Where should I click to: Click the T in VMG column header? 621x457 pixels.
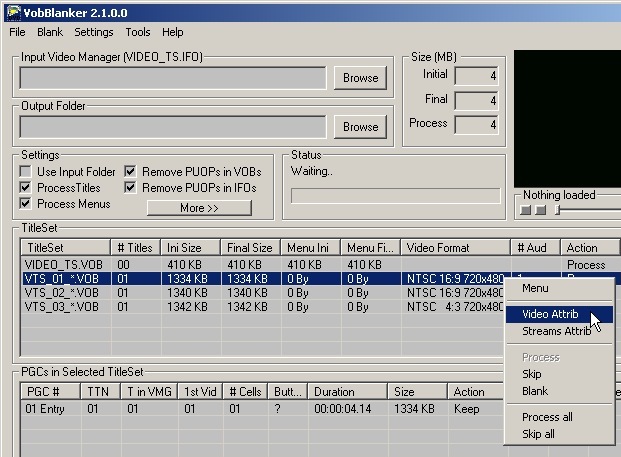coord(149,392)
